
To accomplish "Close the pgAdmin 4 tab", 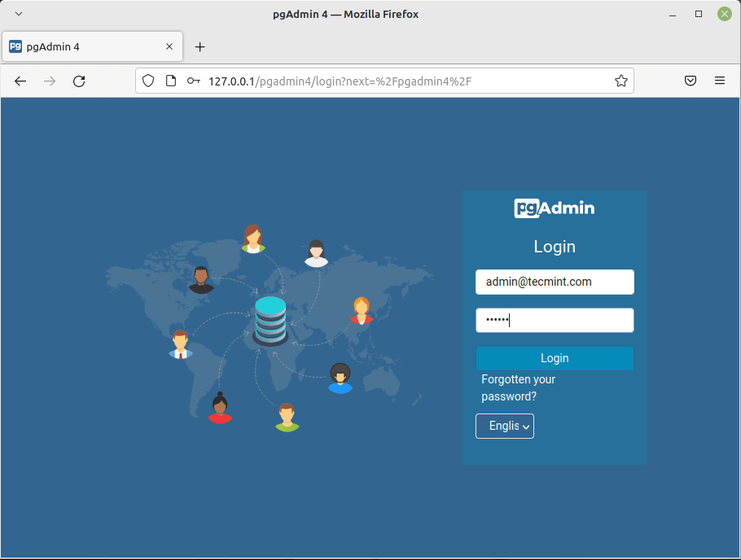I will (169, 46).
